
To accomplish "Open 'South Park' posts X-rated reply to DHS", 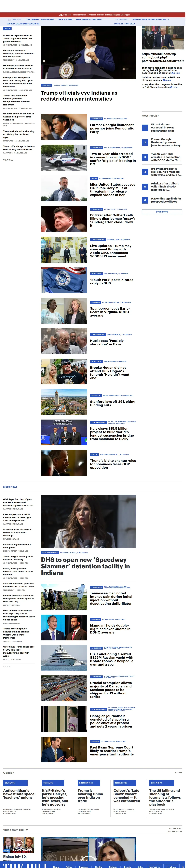I will pos(112,281).
